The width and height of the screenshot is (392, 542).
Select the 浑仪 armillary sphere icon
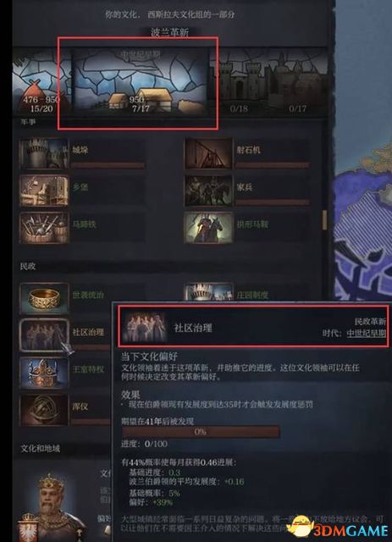[44, 410]
